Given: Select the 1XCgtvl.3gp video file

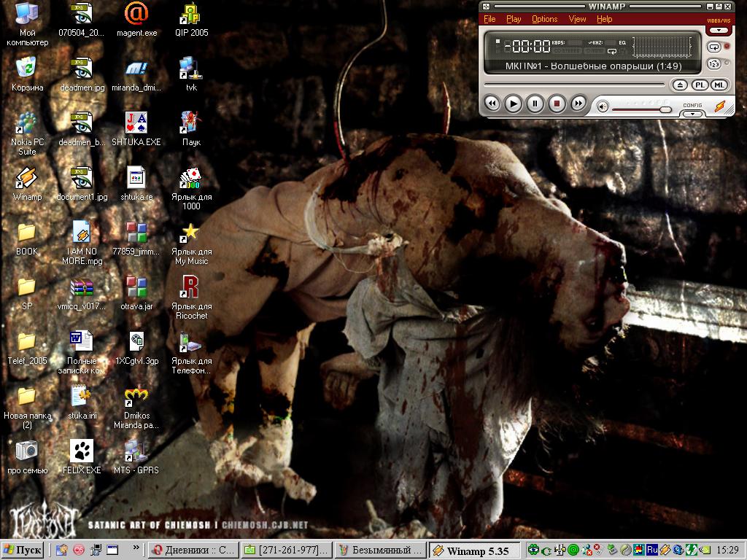Looking at the screenshot, I should click(x=136, y=349).
